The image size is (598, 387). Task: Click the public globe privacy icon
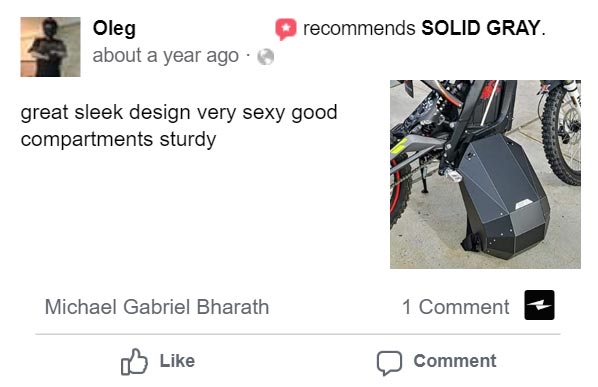pyautogui.click(x=265, y=57)
